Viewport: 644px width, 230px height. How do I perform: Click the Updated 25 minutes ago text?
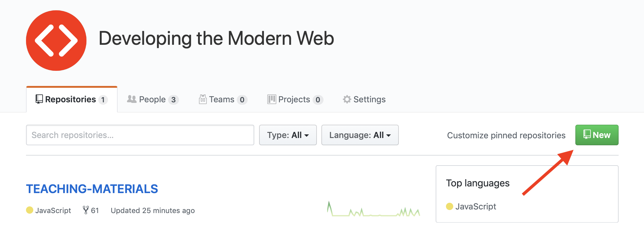point(153,210)
